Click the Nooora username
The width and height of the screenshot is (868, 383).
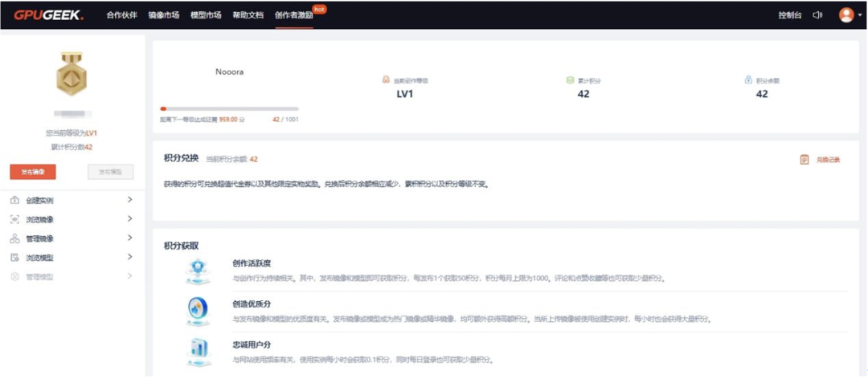point(229,71)
